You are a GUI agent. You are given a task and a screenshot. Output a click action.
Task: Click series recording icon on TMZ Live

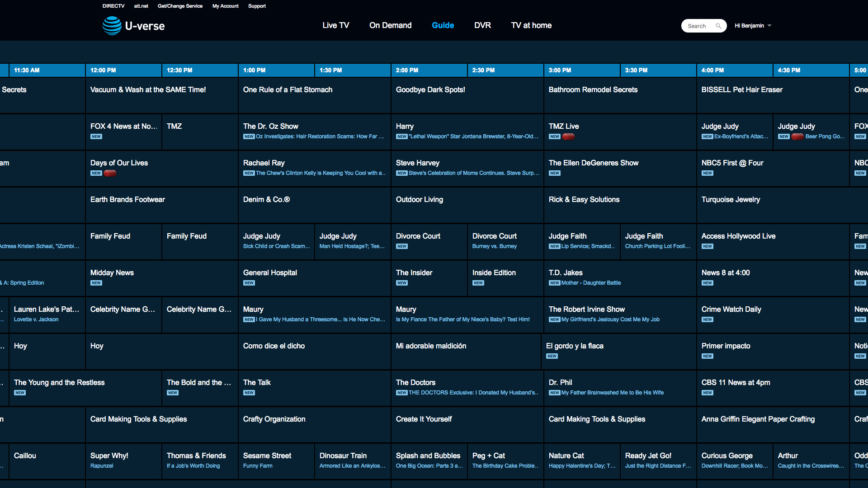click(x=568, y=136)
